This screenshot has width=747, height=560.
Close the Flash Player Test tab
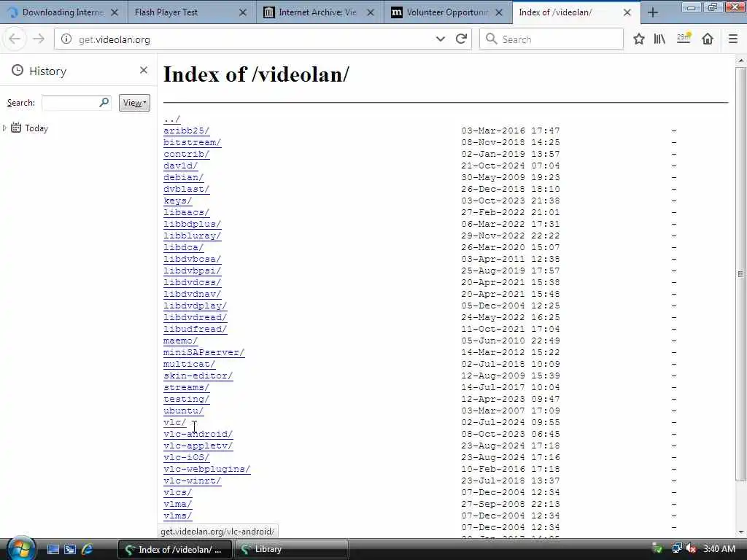[x=242, y=12]
